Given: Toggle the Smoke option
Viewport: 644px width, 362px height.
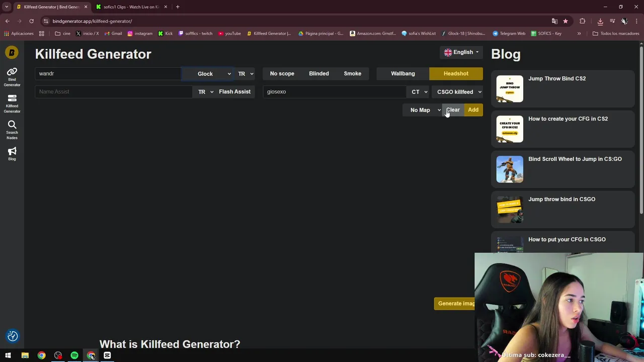Looking at the screenshot, I should pyautogui.click(x=353, y=73).
